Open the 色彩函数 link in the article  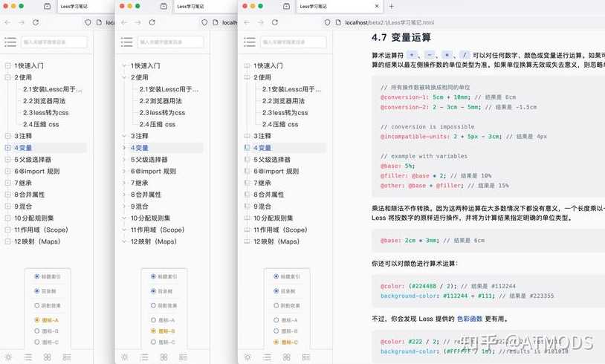pos(470,319)
